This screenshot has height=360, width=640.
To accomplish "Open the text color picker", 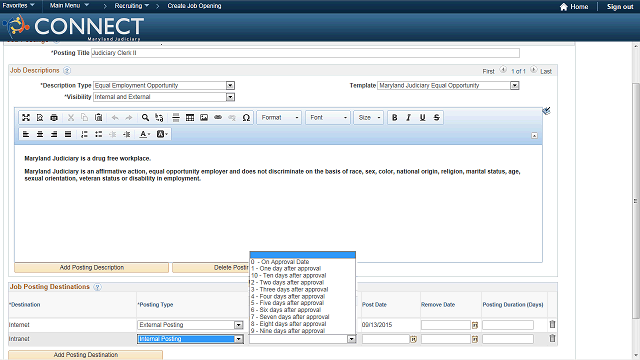I will (x=145, y=134).
